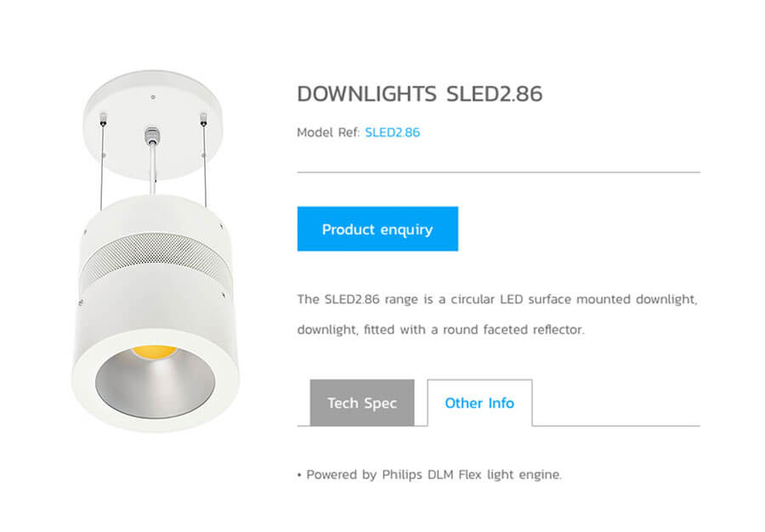The height and width of the screenshot is (532, 765).
Task: Click the line 'downlight, fitted with a round faceted reflector'
Action: 440,330
